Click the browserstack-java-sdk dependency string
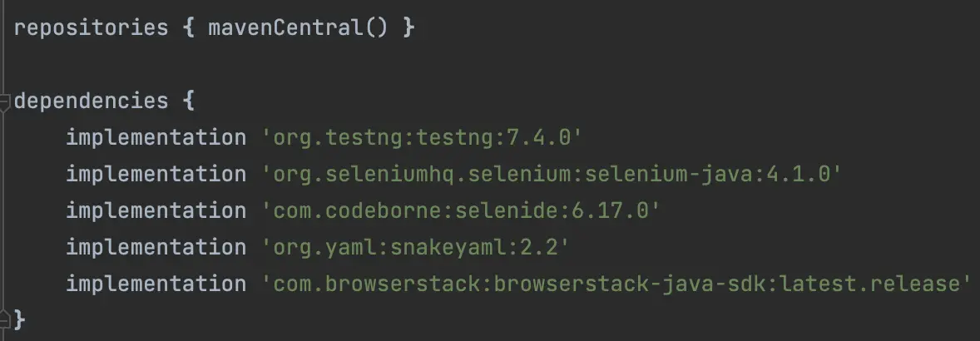The image size is (980, 341). click(x=616, y=284)
